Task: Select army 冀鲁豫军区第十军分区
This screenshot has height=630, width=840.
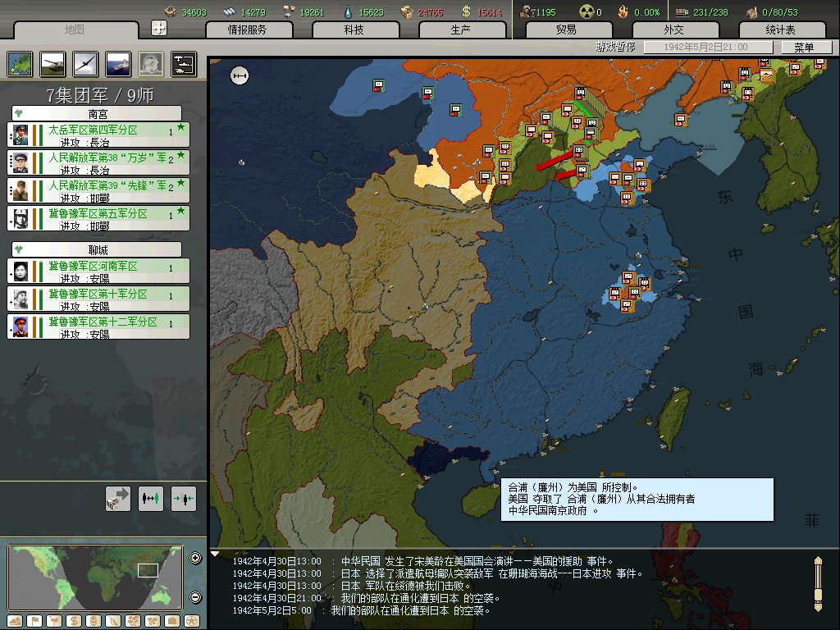Action: tap(98, 299)
